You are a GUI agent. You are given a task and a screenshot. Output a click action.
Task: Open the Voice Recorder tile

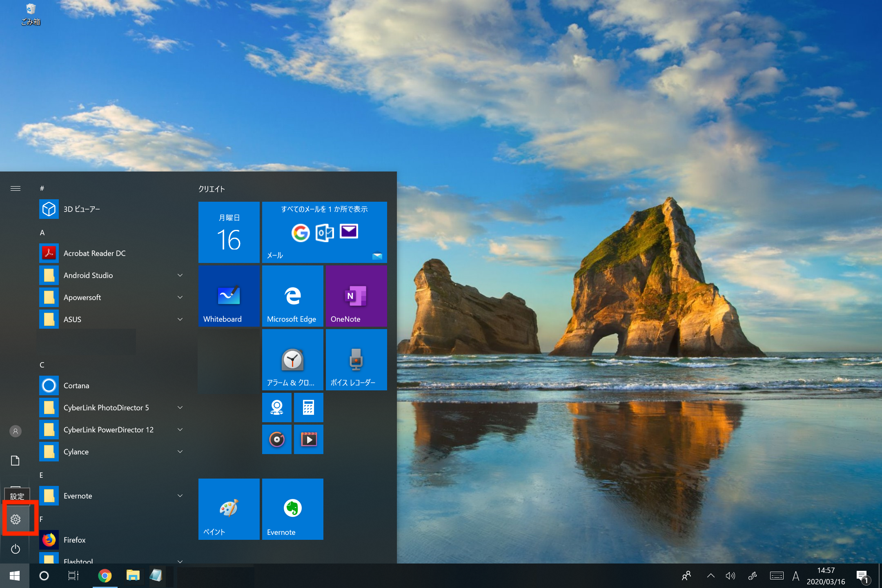point(356,360)
